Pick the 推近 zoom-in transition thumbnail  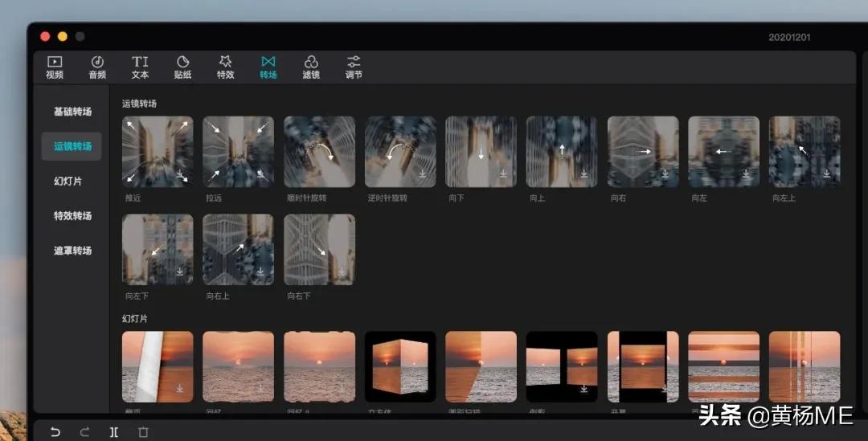pyautogui.click(x=158, y=152)
